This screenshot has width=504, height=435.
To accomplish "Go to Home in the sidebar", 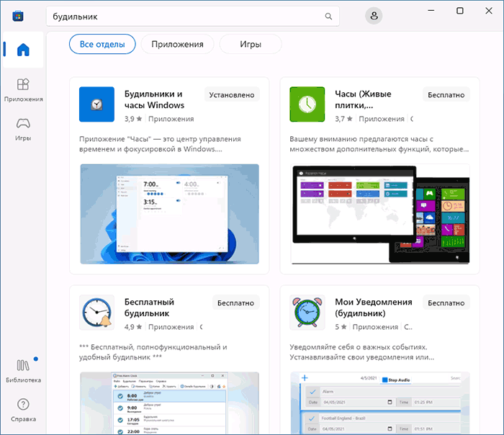I will pyautogui.click(x=23, y=50).
